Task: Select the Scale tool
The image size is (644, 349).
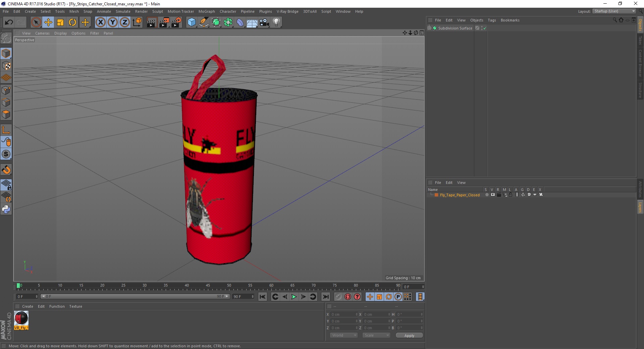Action: (x=60, y=22)
